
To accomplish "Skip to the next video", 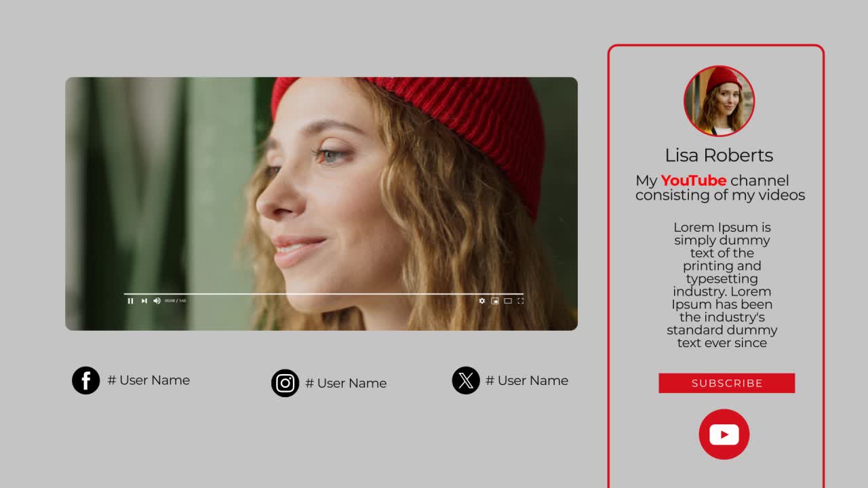I will (x=143, y=300).
